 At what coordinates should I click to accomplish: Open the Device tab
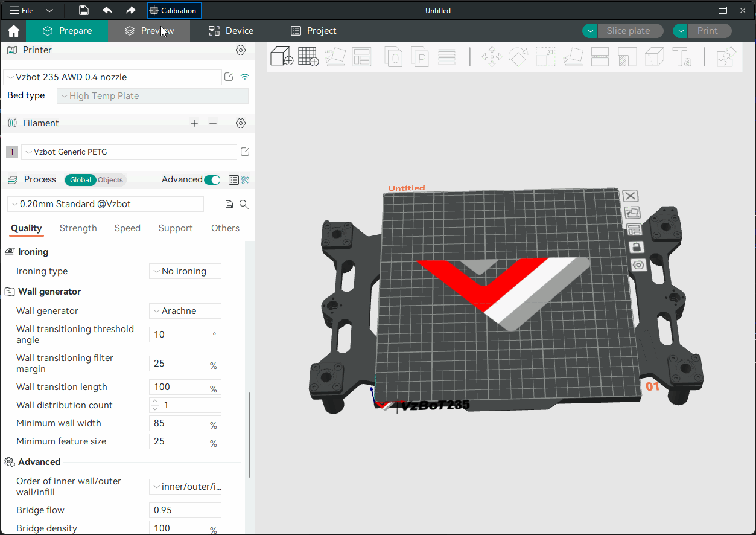pos(231,31)
